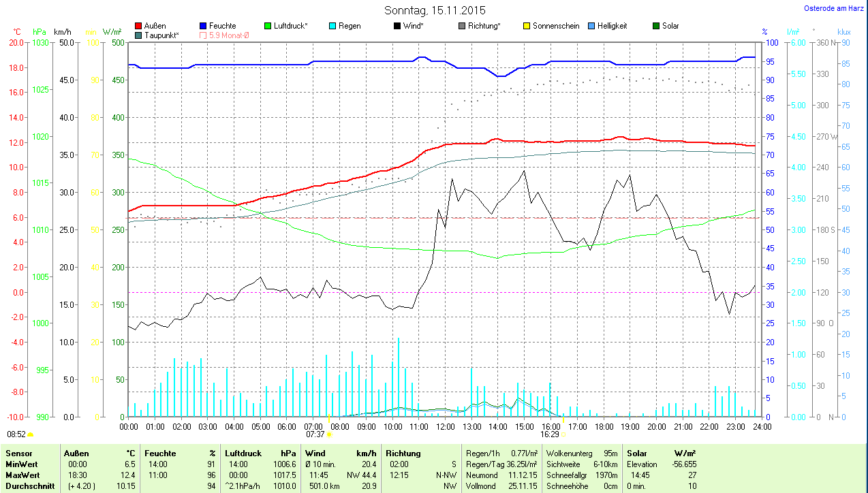Click the sun icon beside 08:52
Screen dimensions: 868x493
tap(30, 434)
